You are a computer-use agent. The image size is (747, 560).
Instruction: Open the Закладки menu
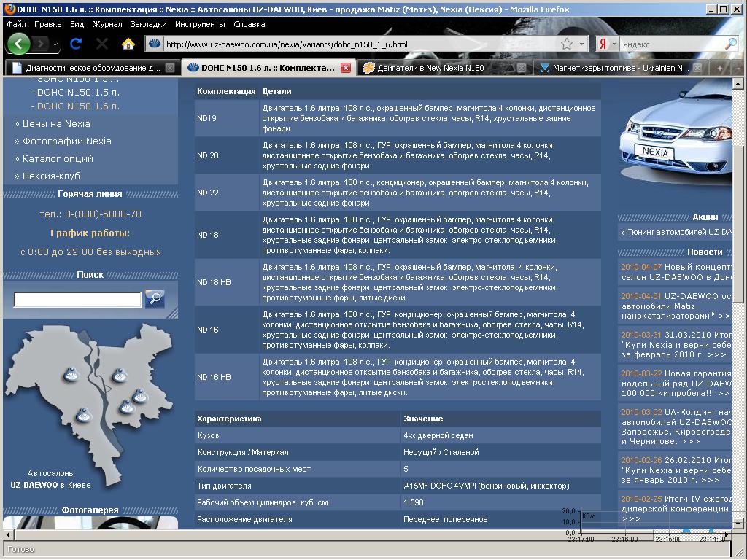[149, 24]
